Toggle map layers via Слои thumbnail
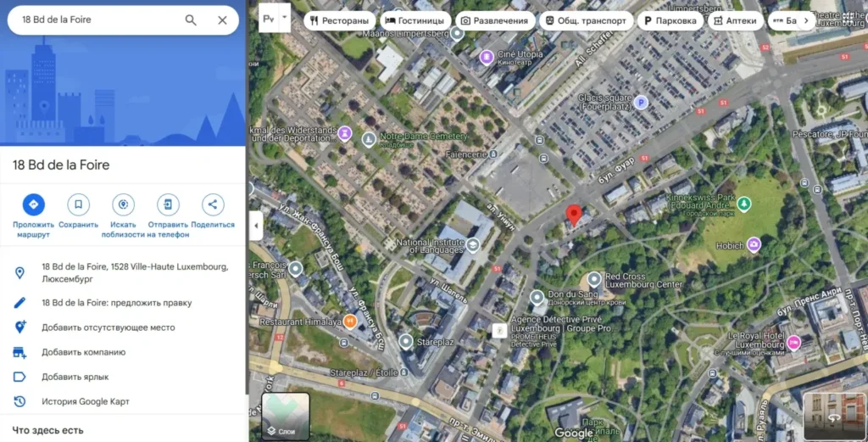The width and height of the screenshot is (868, 442). 286,416
